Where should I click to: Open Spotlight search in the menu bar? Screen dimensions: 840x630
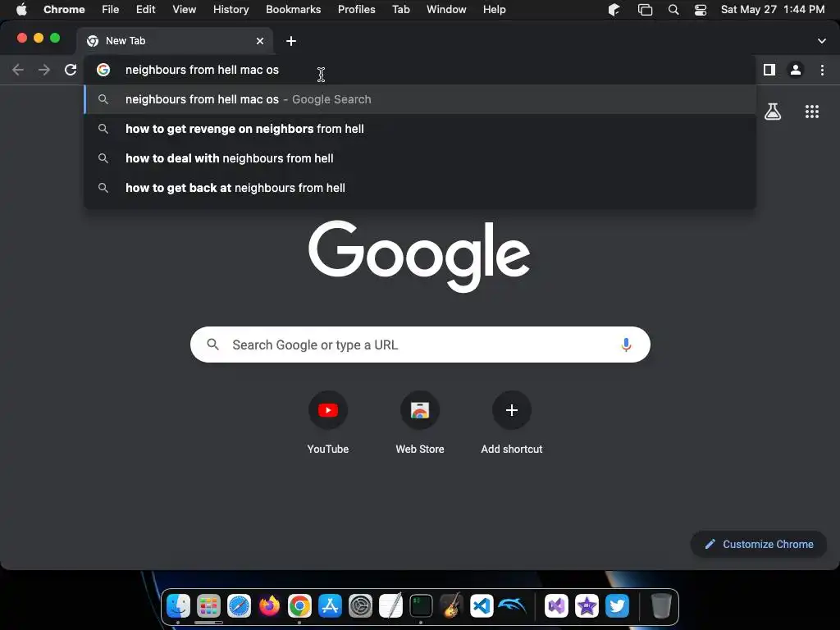tap(673, 10)
